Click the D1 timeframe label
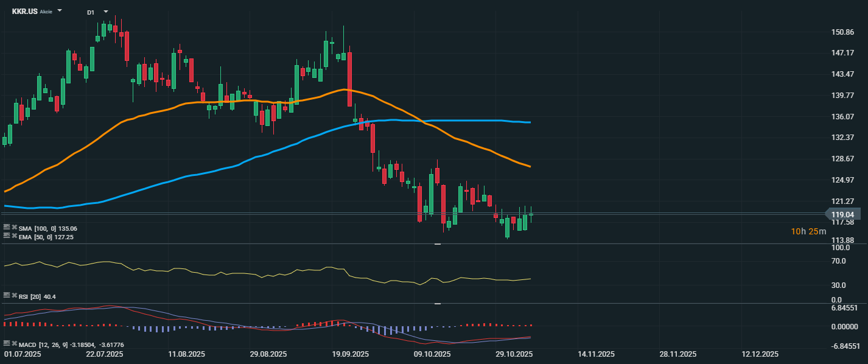Image resolution: width=868 pixels, height=364 pixels. (91, 12)
